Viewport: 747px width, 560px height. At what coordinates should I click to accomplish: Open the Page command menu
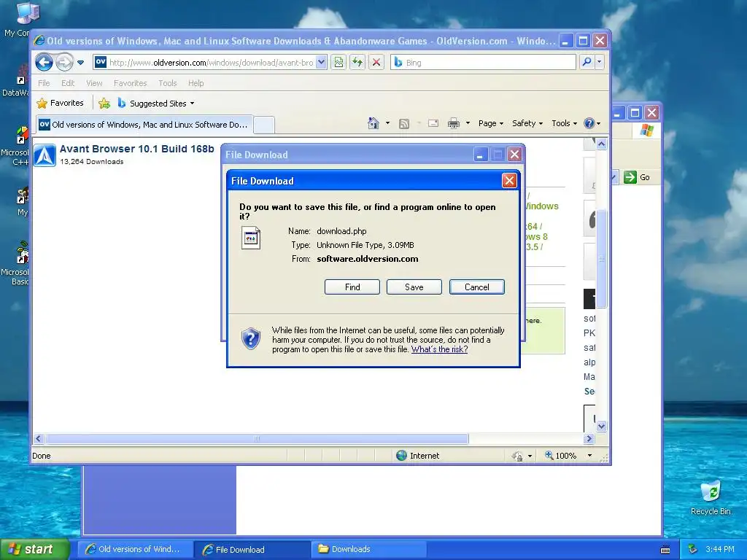[x=491, y=123]
